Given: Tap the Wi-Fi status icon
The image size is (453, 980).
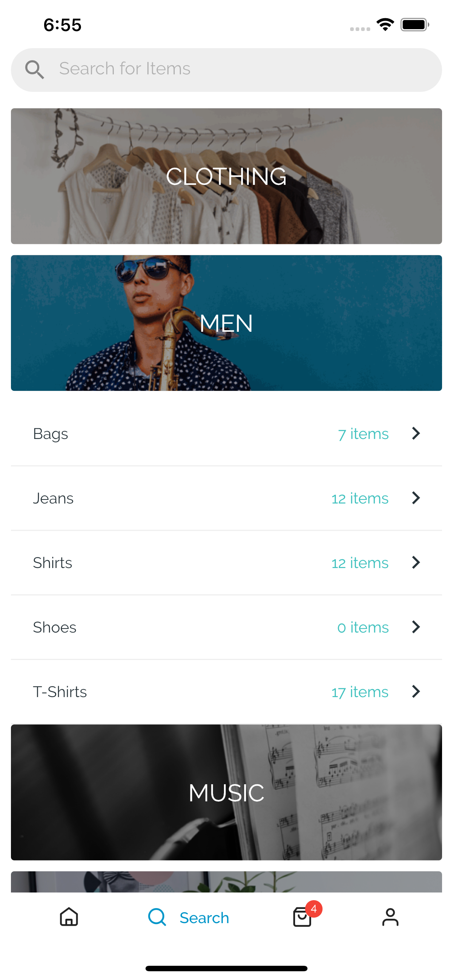Looking at the screenshot, I should coord(385,25).
